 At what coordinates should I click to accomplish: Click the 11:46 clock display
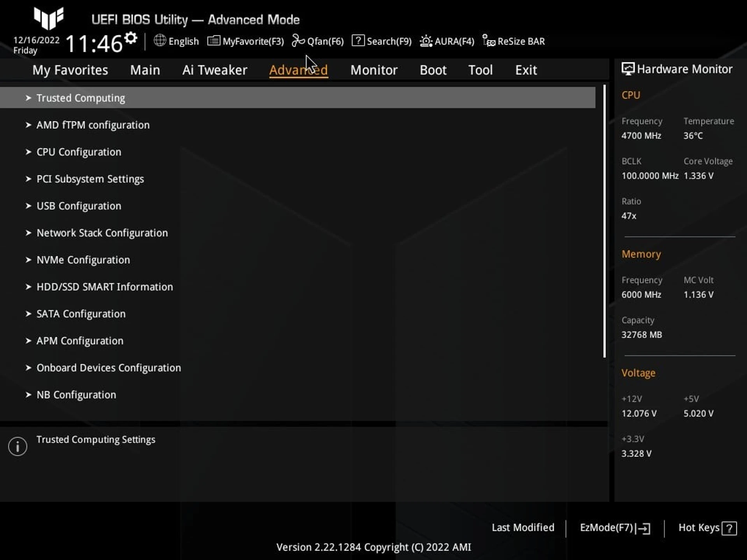[94, 44]
